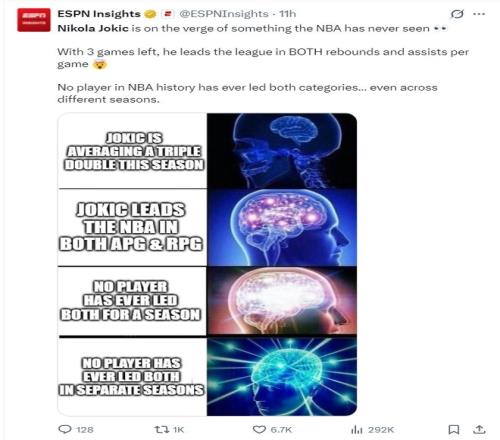This screenshot has width=500, height=440.
Task: Click the gold verified badge
Action: (x=150, y=14)
